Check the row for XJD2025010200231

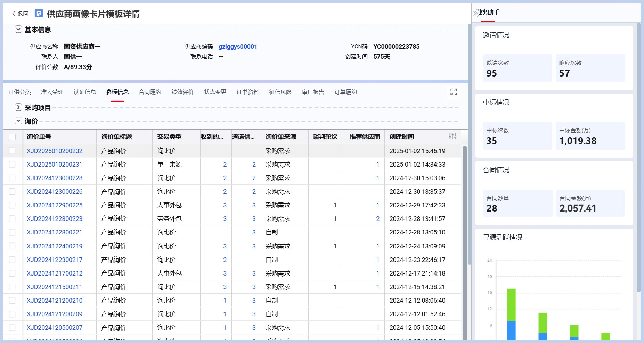pyautogui.click(x=13, y=165)
